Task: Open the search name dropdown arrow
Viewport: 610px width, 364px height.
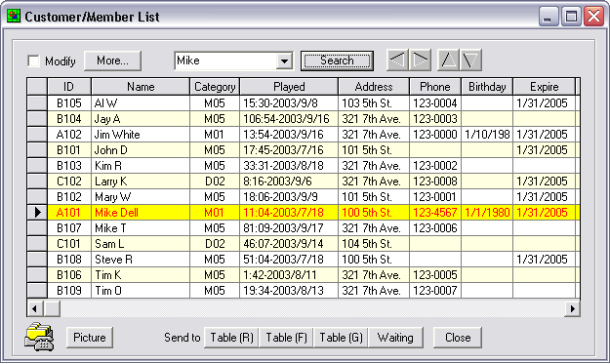Action: [284, 61]
